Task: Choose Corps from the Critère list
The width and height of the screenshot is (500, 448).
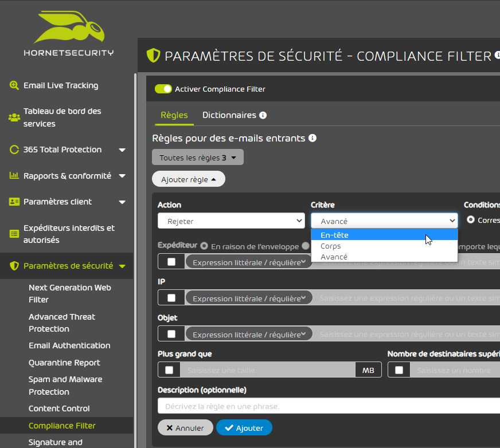Action: (x=384, y=246)
